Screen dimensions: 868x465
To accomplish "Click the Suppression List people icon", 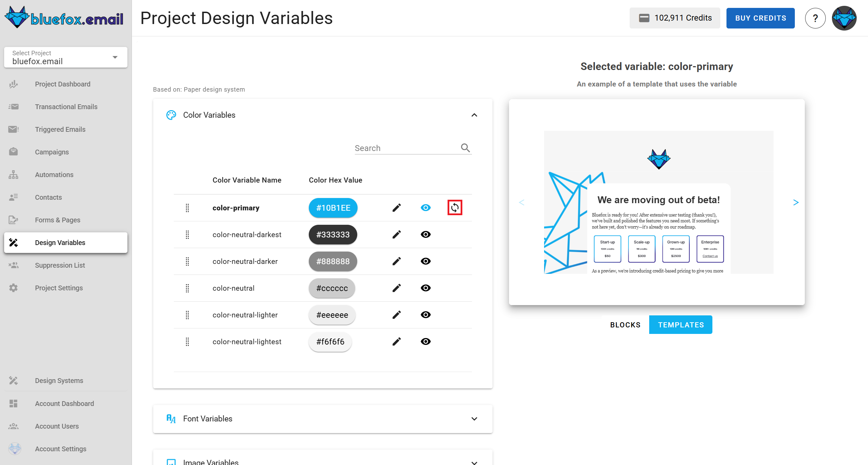I will coord(13,265).
